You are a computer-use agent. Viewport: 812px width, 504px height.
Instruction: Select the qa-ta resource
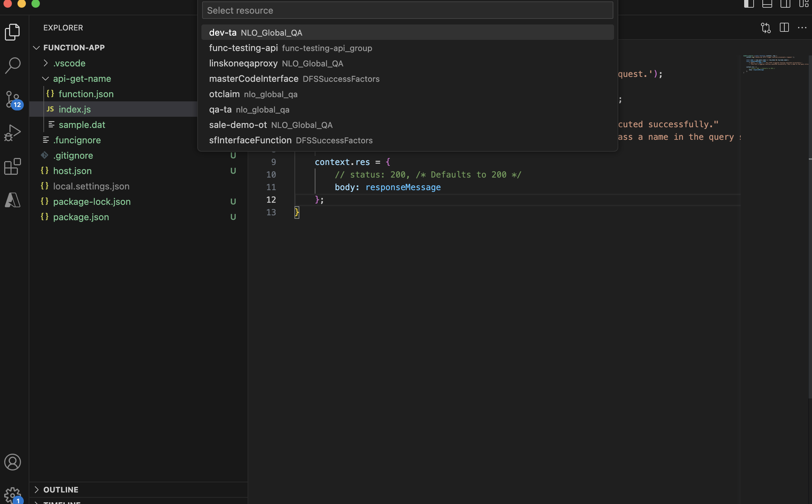click(x=407, y=109)
